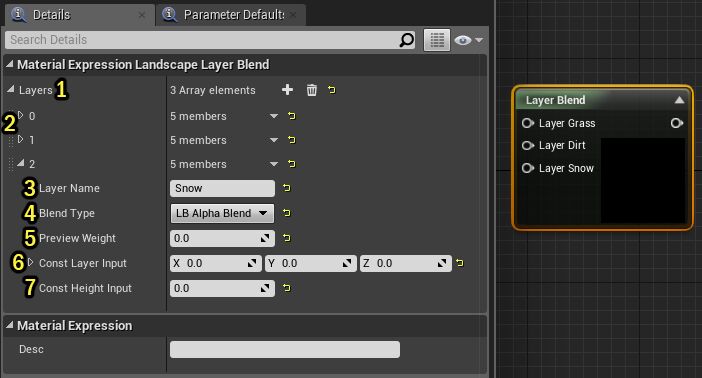Close the Parameter Defaults tab
Viewport: 702px width, 378px height.
[293, 15]
